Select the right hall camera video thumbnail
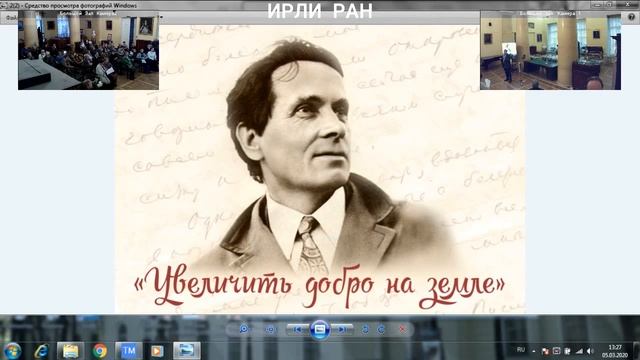The width and height of the screenshot is (640, 360). pos(550,50)
